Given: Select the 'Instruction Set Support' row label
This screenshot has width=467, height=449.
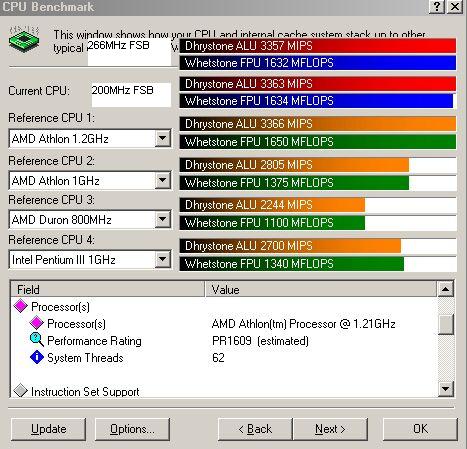Looking at the screenshot, I should pyautogui.click(x=85, y=391).
